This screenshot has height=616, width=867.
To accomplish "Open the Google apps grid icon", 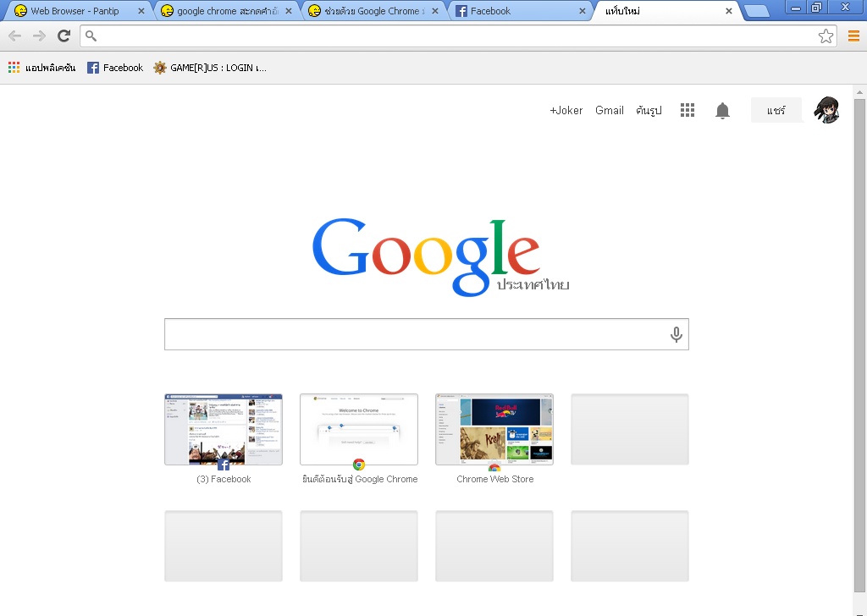I will click(x=688, y=110).
